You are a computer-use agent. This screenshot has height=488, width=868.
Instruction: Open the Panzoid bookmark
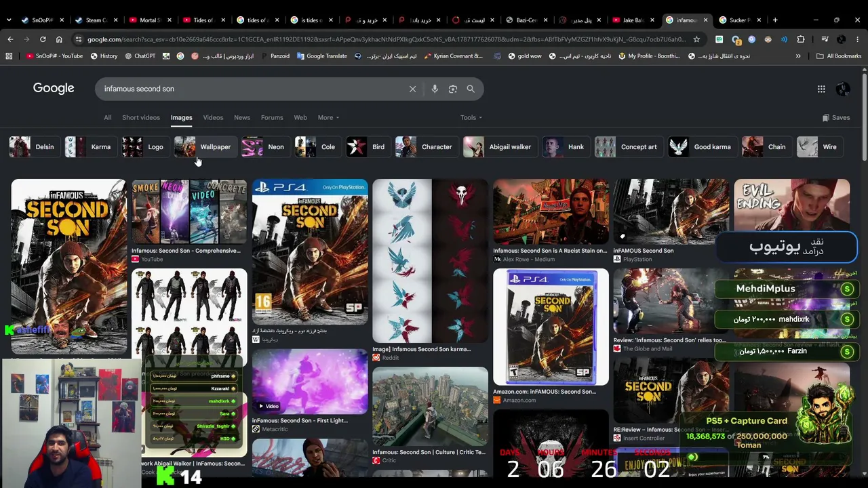click(274, 56)
